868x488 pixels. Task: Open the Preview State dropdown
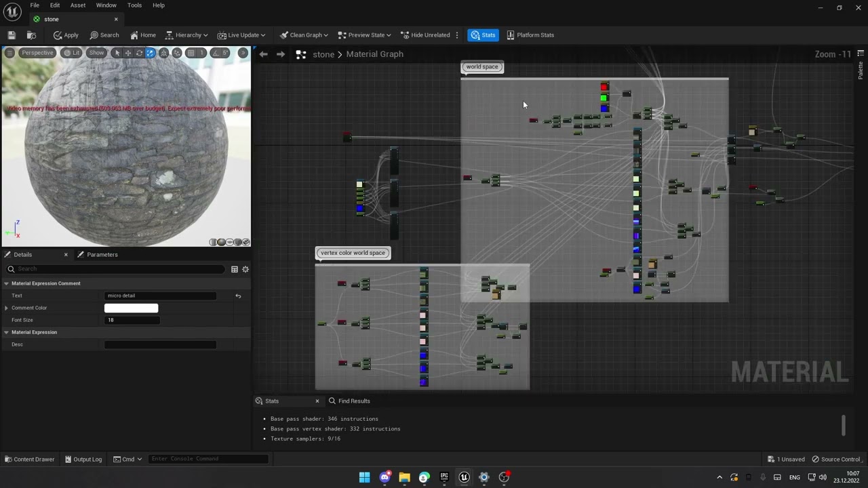(363, 35)
